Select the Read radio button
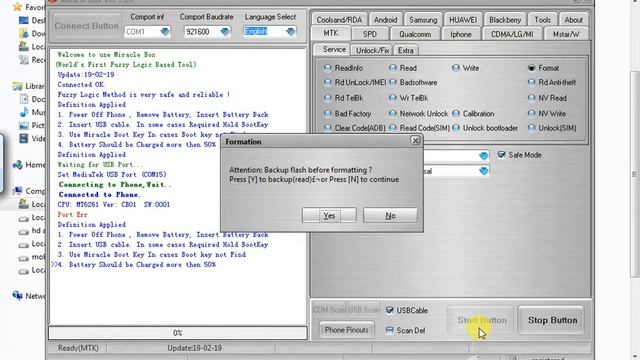640x360 pixels. click(393, 68)
